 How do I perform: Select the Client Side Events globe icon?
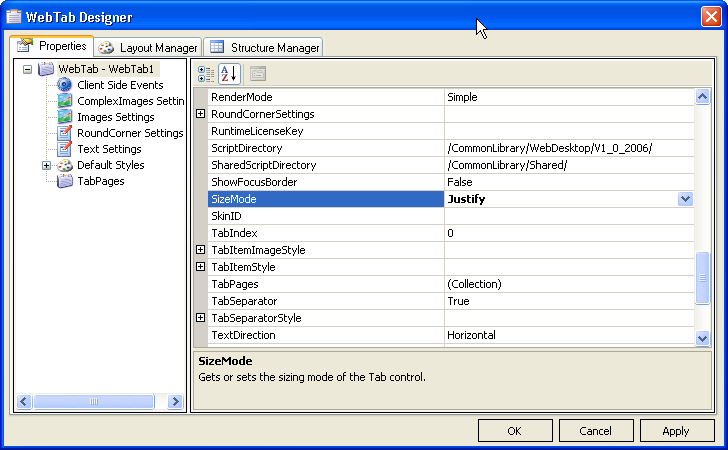tap(65, 85)
